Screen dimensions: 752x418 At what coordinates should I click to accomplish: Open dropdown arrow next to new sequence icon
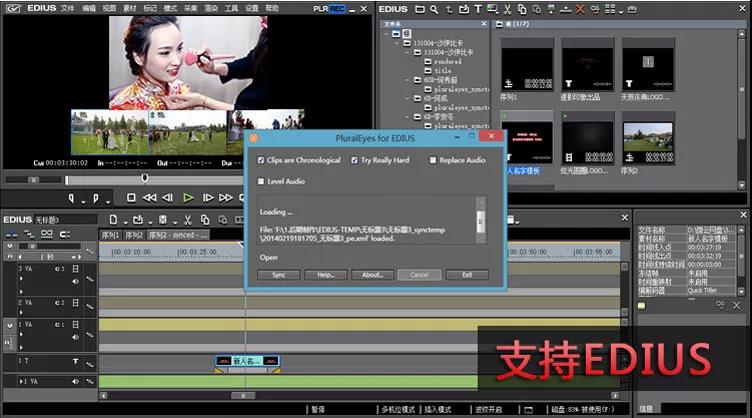coord(125,222)
